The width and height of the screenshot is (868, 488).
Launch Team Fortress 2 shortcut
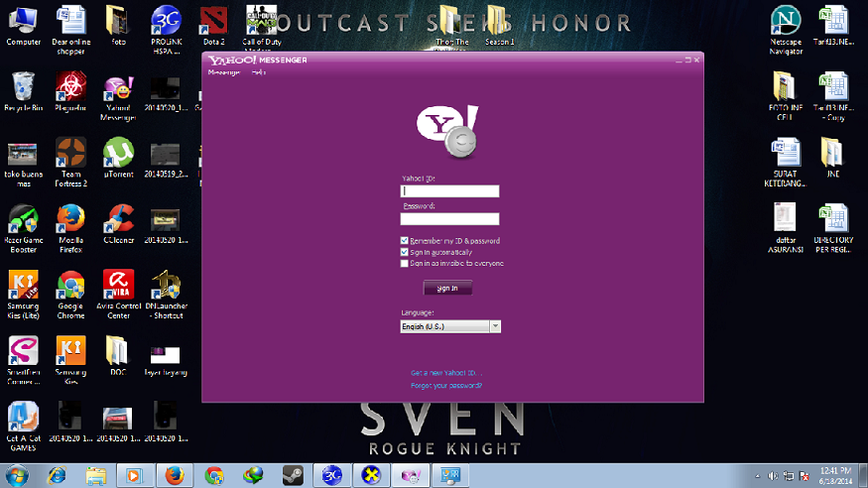pos(70,162)
